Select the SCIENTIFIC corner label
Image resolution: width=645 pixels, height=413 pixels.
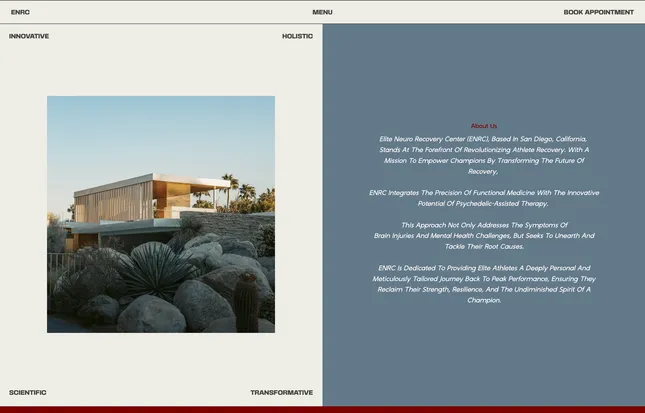28,392
